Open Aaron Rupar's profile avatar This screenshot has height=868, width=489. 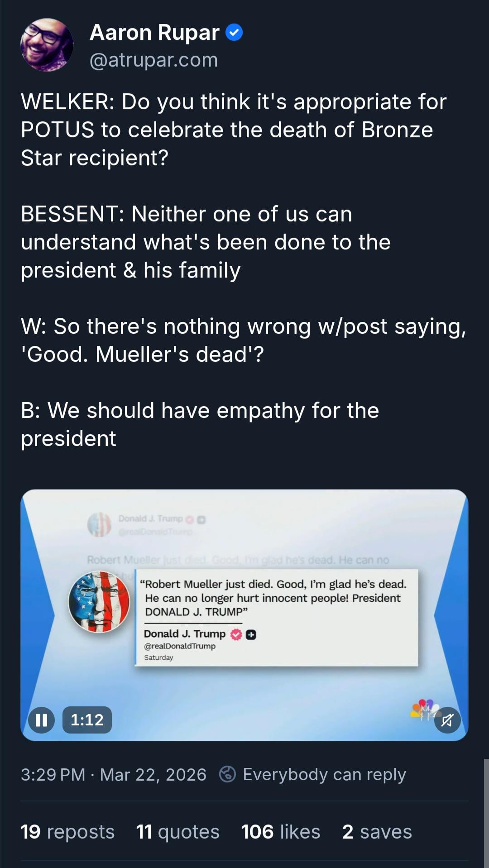coord(47,45)
